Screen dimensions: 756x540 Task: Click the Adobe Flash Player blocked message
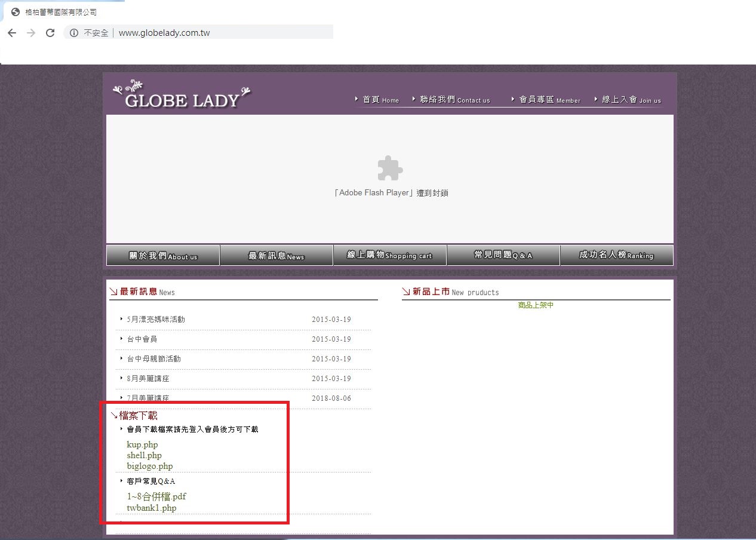point(391,193)
